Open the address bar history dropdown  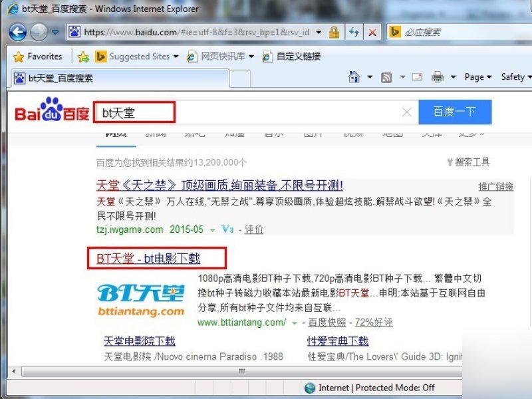[x=319, y=32]
